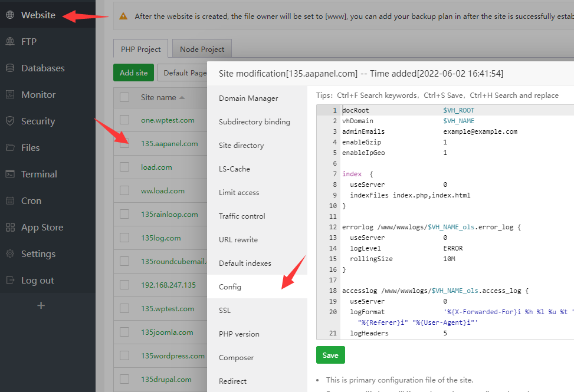Tick the checkbox for one.wptest.com
The image size is (574, 392).
124,120
